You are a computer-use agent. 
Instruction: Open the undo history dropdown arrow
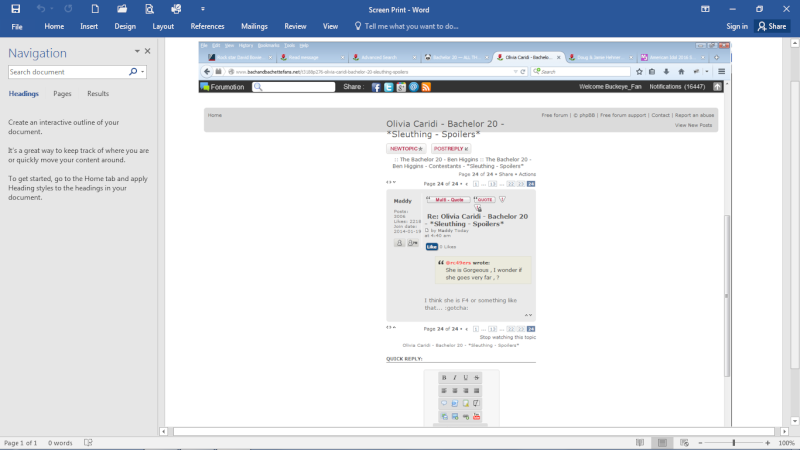(x=52, y=9)
